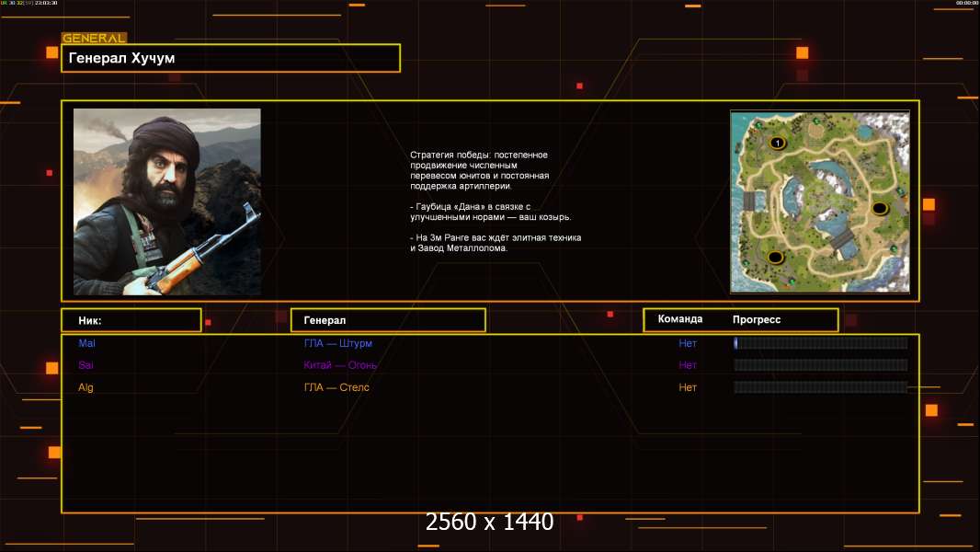Click the GENERAL tab label
This screenshot has height=552, width=980.
point(94,39)
